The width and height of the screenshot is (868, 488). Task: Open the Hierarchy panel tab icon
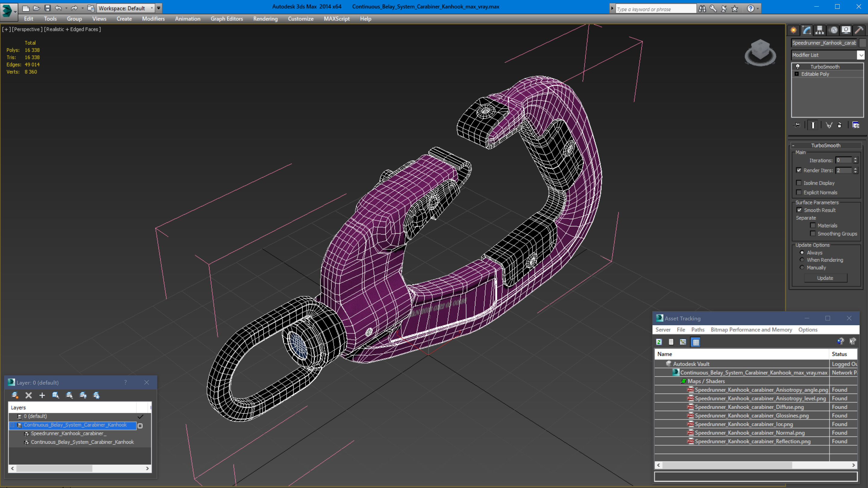819,30
